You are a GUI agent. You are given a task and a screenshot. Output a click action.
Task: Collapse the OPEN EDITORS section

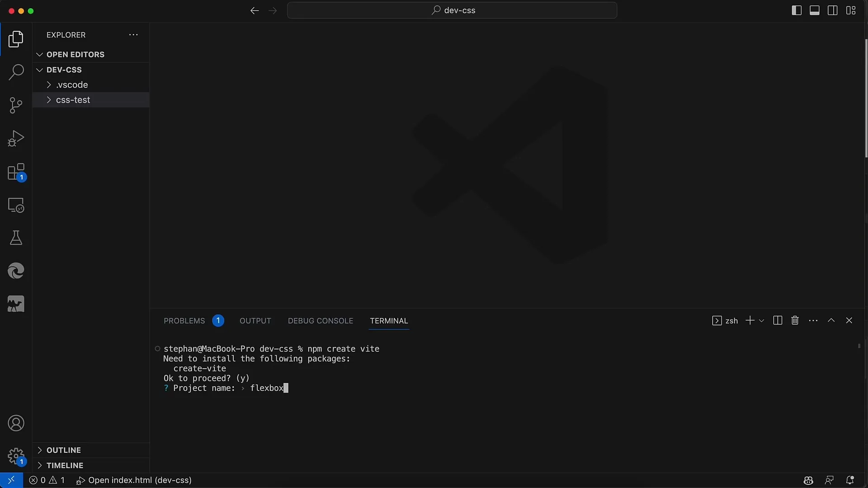pos(91,54)
